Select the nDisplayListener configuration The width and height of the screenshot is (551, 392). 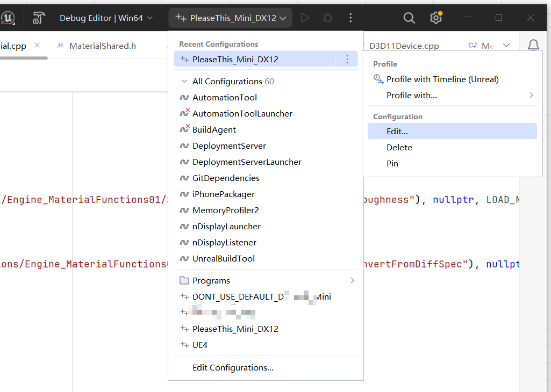(266, 243)
